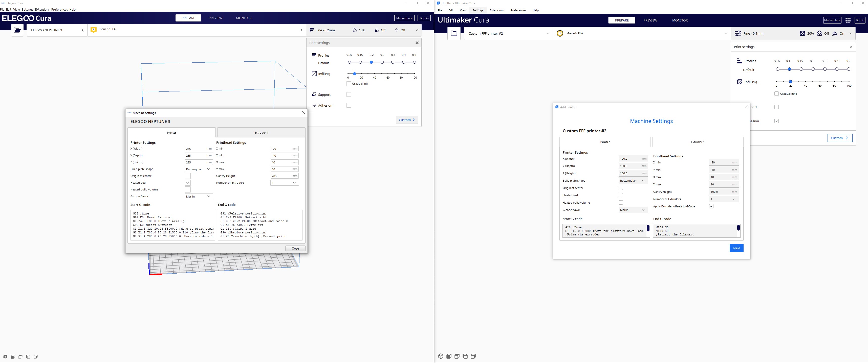Select front view icon in Ultimaker Cura
The height and width of the screenshot is (363, 868).
click(449, 356)
